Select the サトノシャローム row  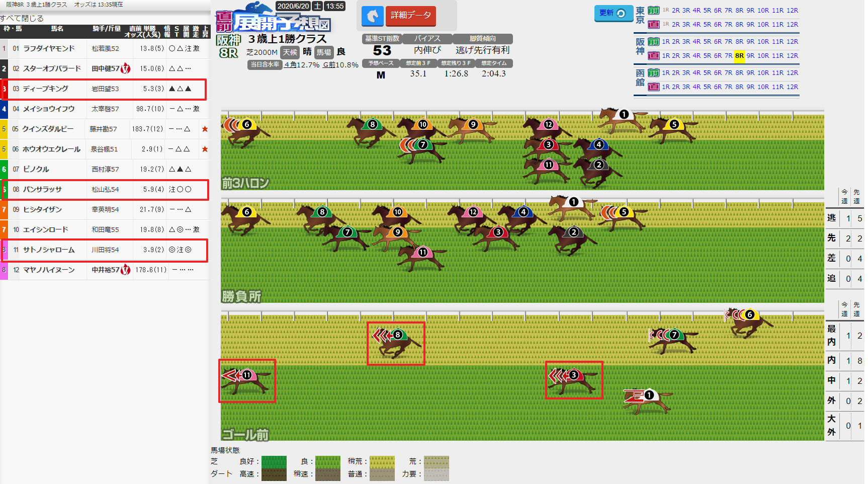pos(105,250)
